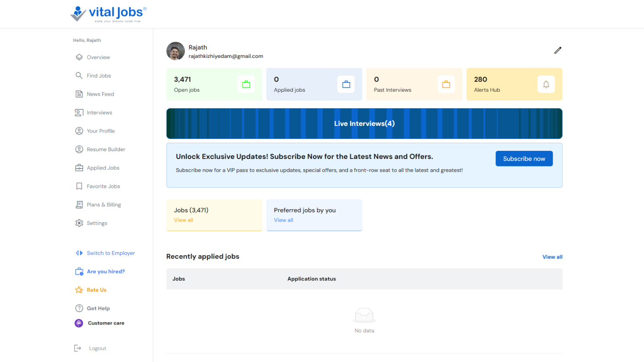Click the email rajathkizhiyedam@gmail.com
This screenshot has height=362, width=644.
(x=226, y=56)
